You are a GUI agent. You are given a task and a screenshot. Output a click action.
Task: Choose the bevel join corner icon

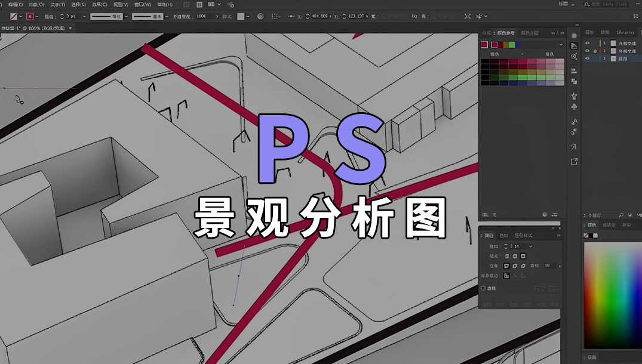click(x=523, y=266)
